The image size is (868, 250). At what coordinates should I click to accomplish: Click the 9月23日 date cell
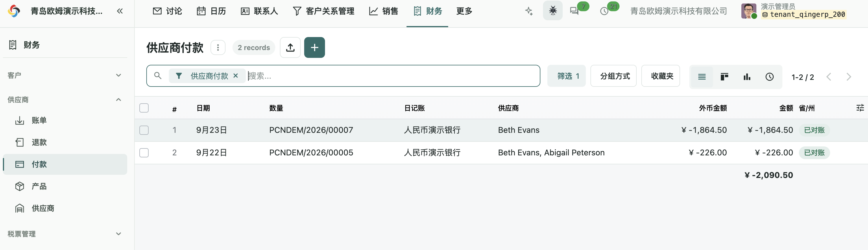click(x=212, y=130)
